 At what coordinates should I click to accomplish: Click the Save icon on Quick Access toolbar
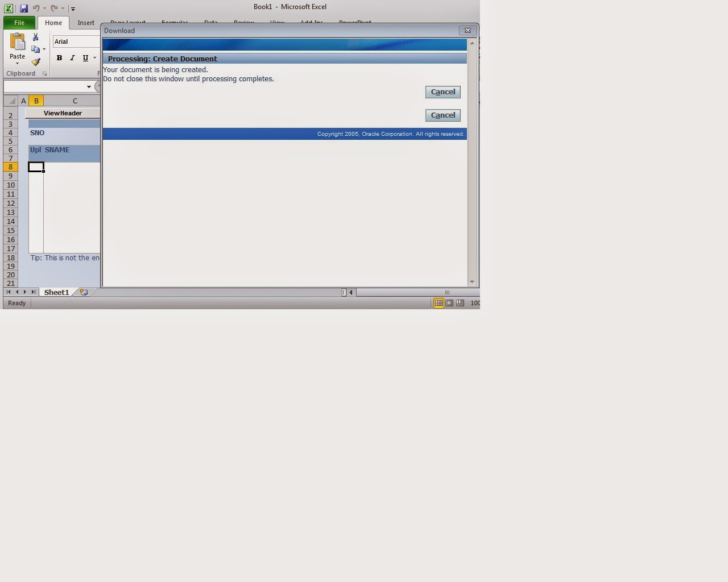[23, 8]
